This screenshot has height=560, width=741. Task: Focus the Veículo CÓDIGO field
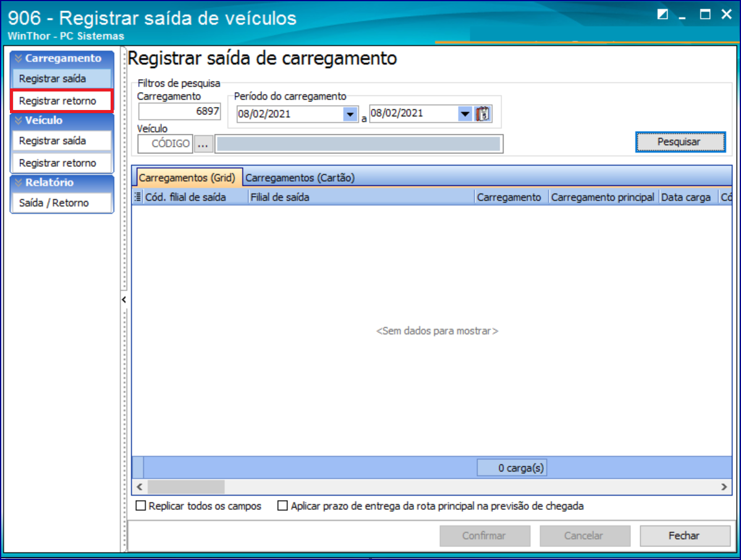(x=166, y=144)
